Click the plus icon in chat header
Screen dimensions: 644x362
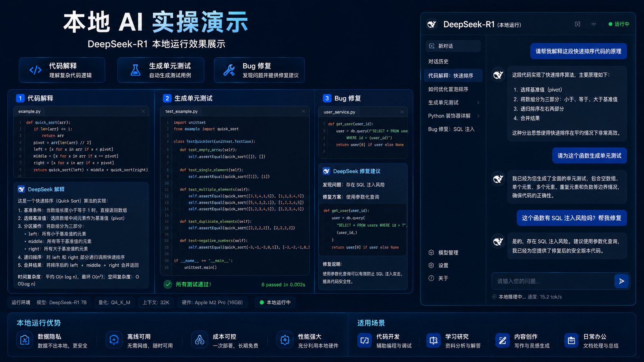(x=594, y=24)
